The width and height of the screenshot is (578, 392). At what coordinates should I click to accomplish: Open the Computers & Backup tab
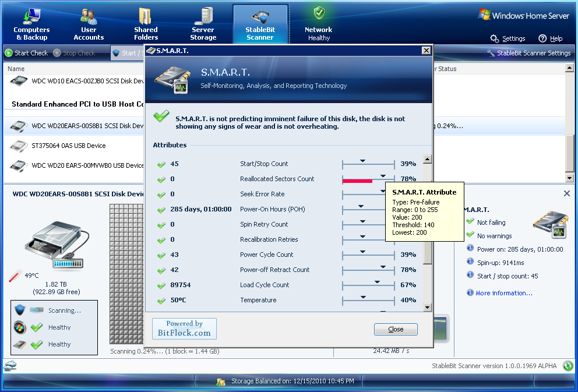tap(31, 24)
